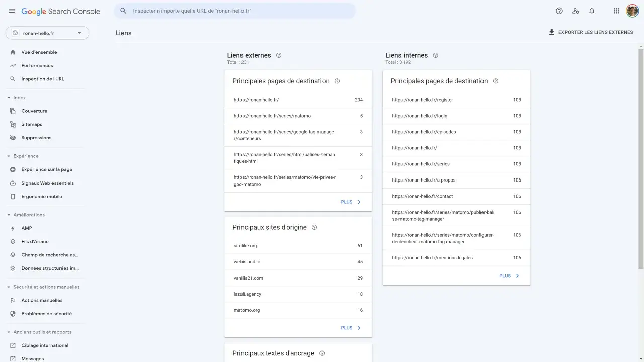Click the Couverture pages icon

(13, 111)
